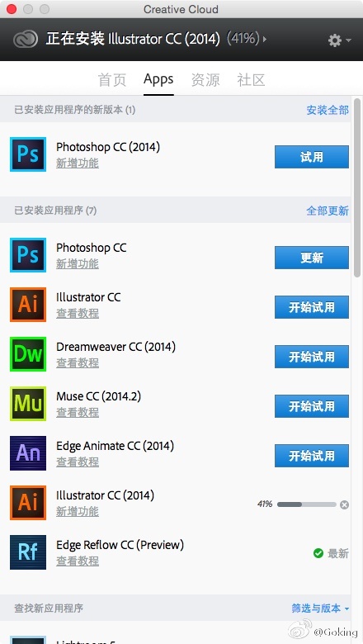This screenshot has height=644, width=363.
Task: Click 试用 button for Photoshop CC (2014)
Action: (312, 157)
